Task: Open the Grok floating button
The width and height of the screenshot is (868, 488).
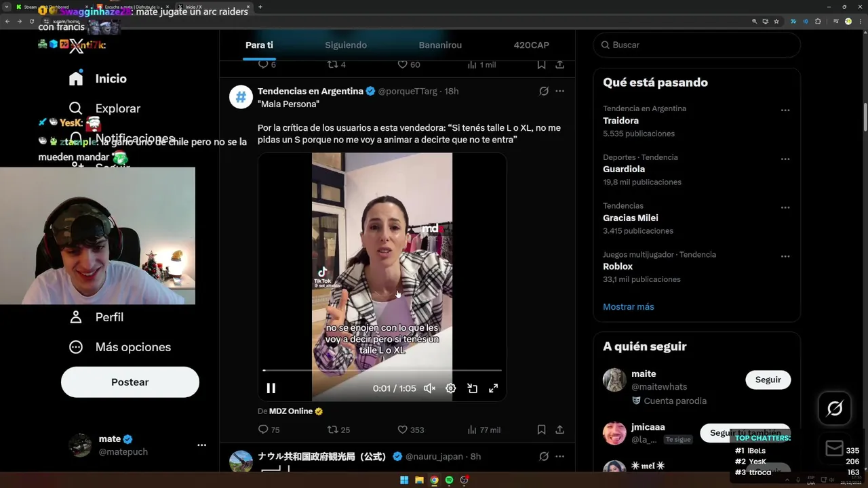Action: coord(835,409)
